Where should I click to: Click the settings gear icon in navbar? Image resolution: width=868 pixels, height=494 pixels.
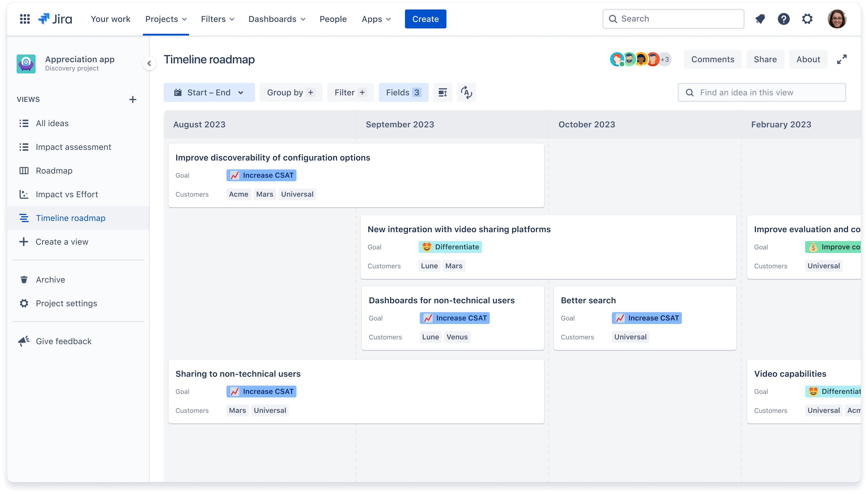pos(807,18)
